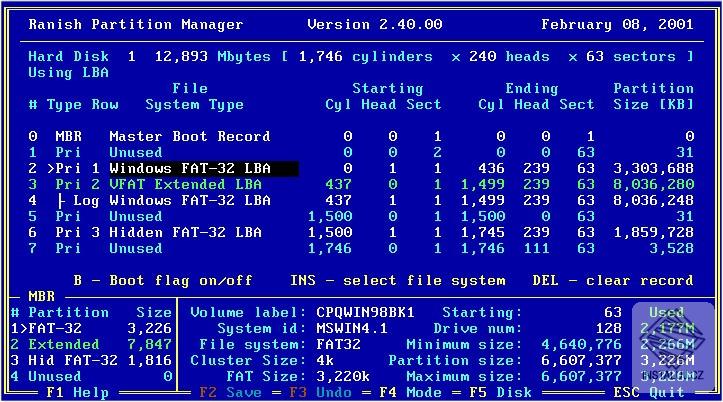
Task: Click the File system value FAT32
Action: click(x=338, y=344)
